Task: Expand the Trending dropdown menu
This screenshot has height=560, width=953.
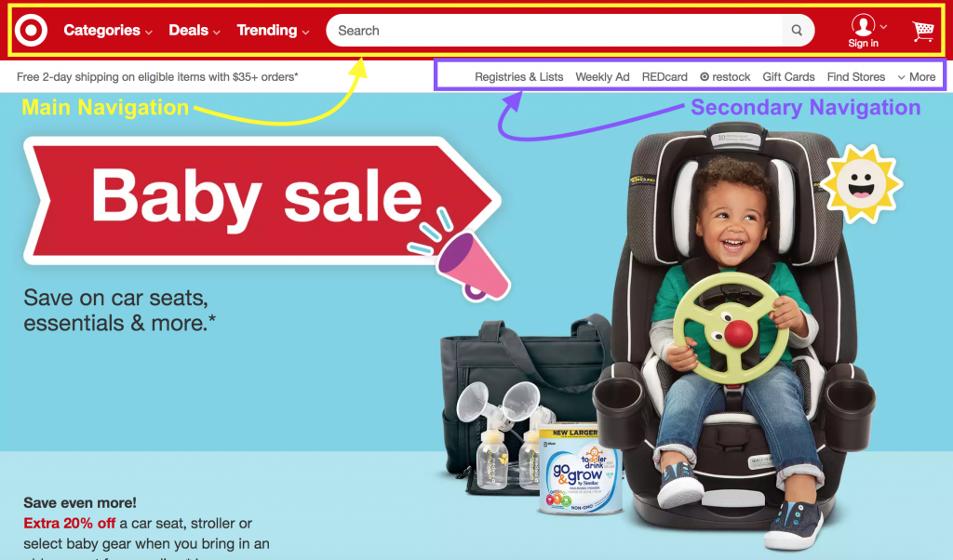Action: tap(273, 31)
